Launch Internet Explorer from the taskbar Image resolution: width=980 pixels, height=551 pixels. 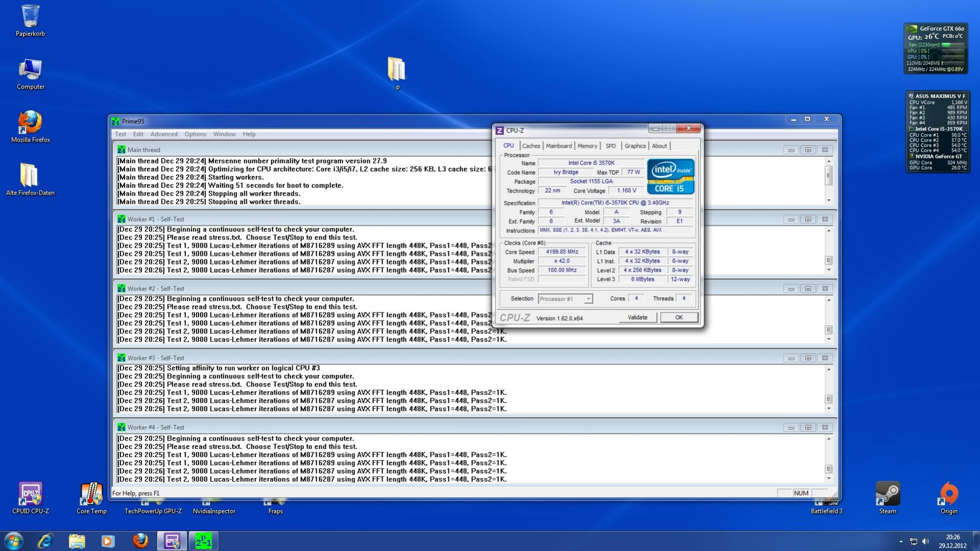click(45, 541)
